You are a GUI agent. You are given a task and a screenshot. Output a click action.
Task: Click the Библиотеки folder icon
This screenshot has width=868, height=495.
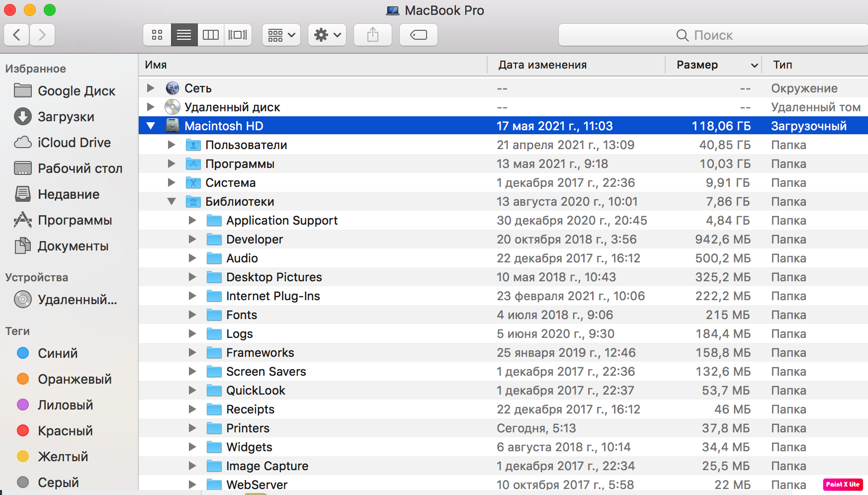(x=193, y=202)
